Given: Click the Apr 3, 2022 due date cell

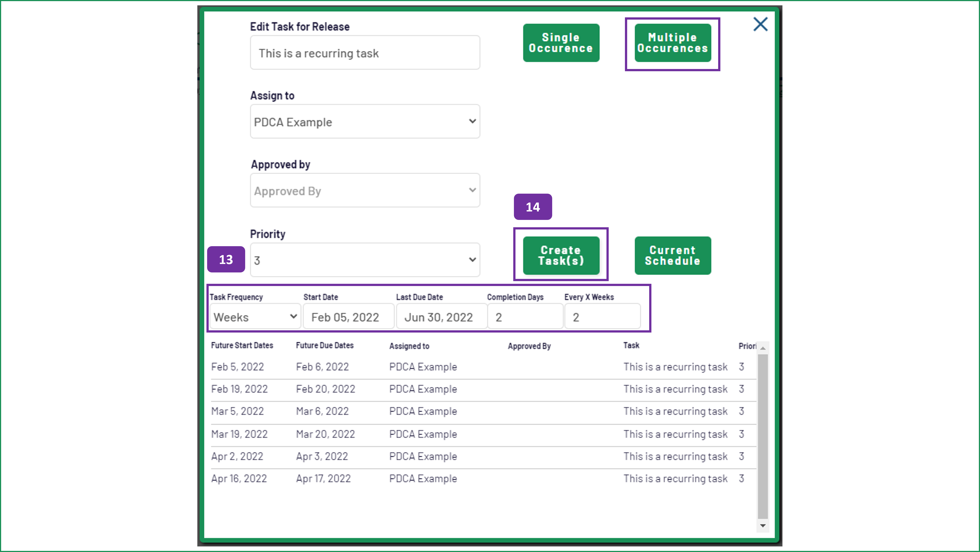Looking at the screenshot, I should [322, 456].
